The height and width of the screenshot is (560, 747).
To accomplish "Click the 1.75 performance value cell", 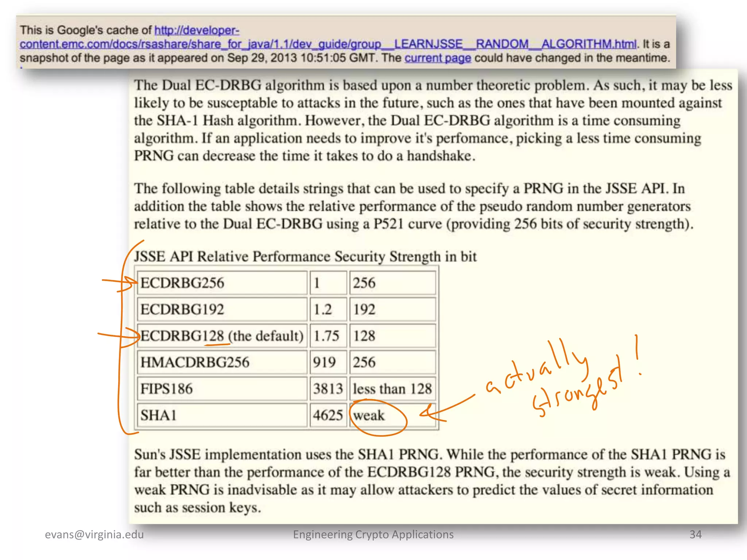I will (x=328, y=336).
